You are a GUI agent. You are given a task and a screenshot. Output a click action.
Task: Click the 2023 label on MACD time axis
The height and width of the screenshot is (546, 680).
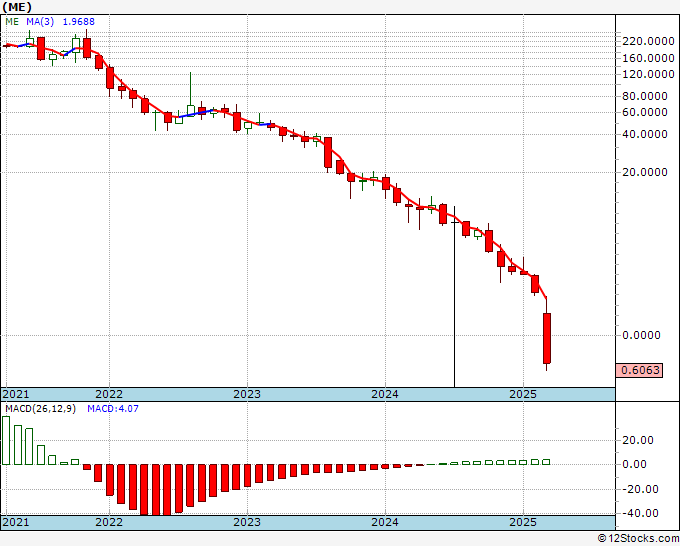(x=247, y=522)
